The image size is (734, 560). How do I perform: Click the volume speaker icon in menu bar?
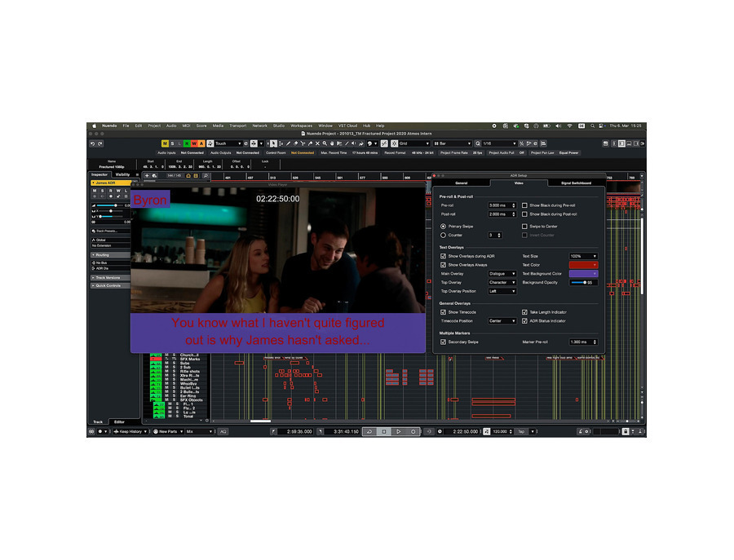tap(558, 126)
